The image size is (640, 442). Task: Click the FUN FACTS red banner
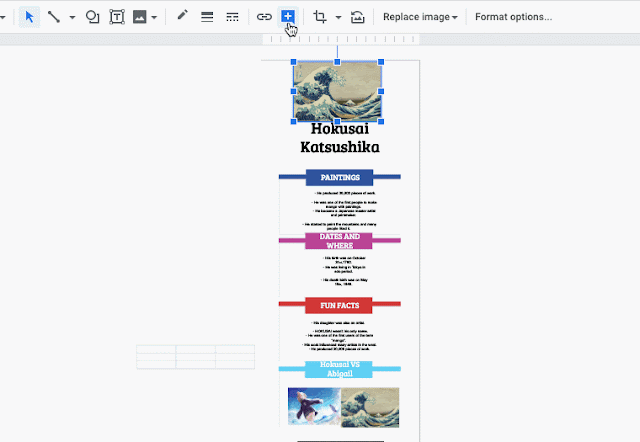point(339,305)
